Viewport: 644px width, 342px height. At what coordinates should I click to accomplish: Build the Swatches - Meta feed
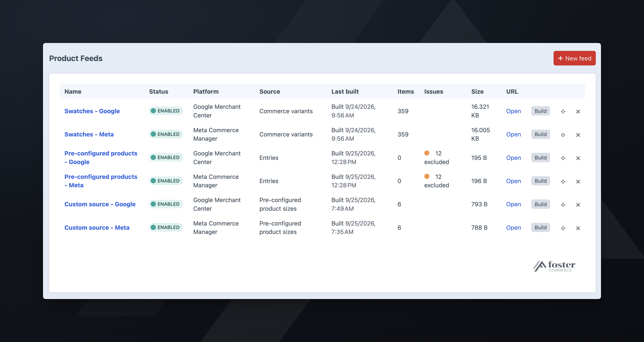point(541,134)
